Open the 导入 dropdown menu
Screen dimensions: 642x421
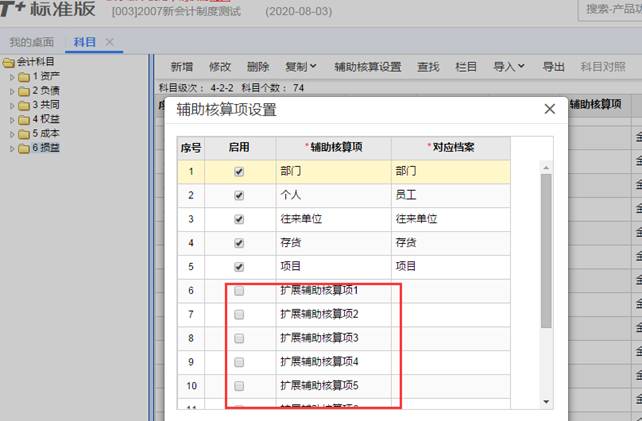[x=509, y=67]
